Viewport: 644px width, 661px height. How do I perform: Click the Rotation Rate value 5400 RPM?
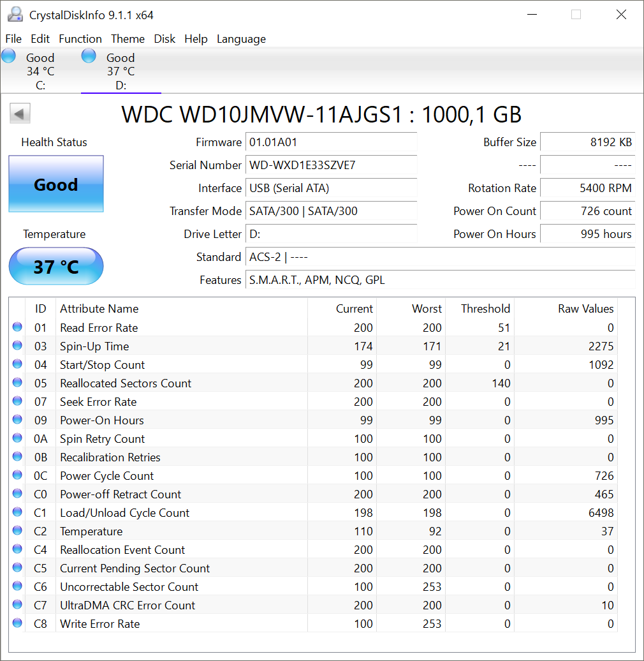[x=587, y=188]
